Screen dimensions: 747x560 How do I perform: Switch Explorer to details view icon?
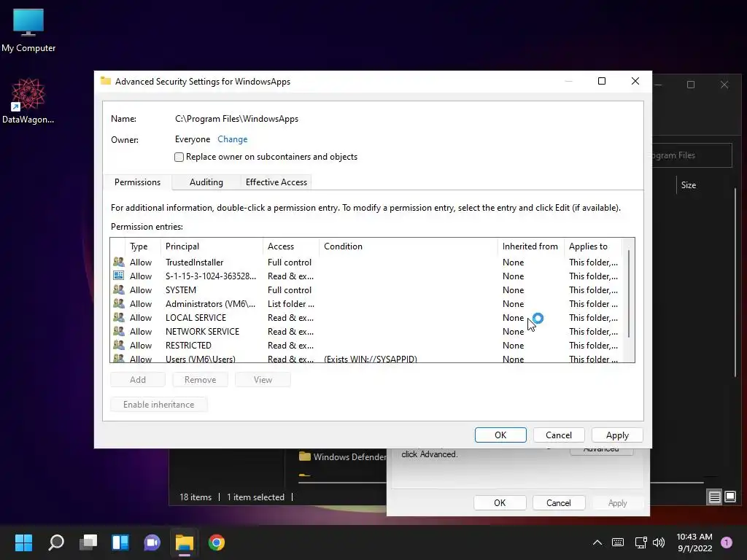point(715,497)
